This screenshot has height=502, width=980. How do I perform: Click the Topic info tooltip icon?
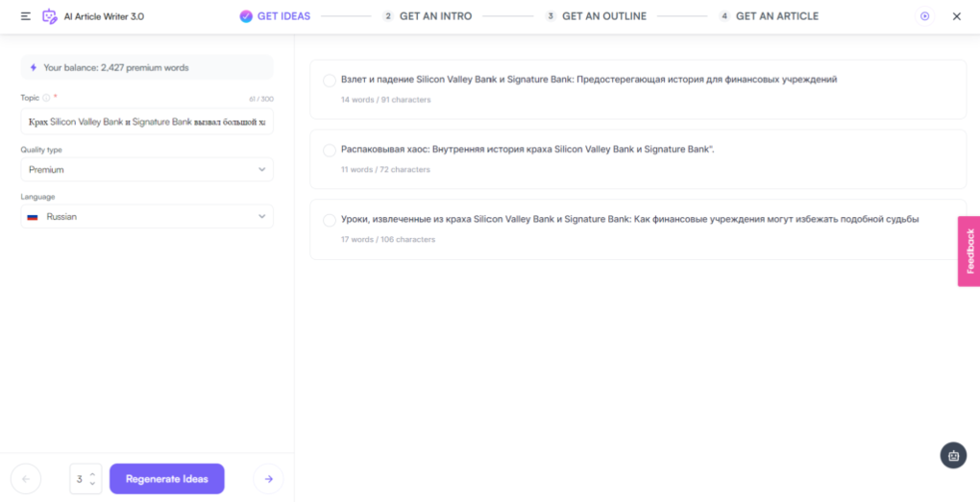(x=46, y=98)
